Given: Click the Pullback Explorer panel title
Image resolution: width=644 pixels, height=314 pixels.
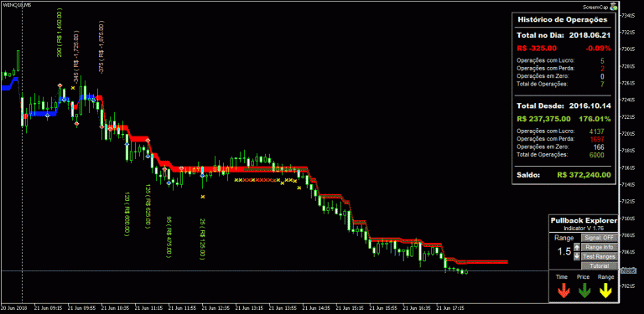Looking at the screenshot, I should [584, 220].
